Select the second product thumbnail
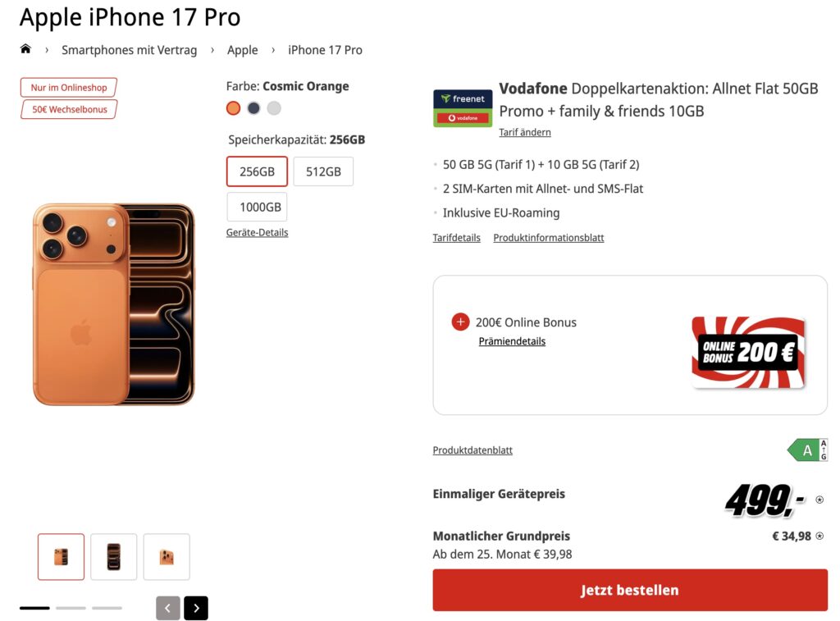The width and height of the screenshot is (840, 621). pyautogui.click(x=114, y=557)
